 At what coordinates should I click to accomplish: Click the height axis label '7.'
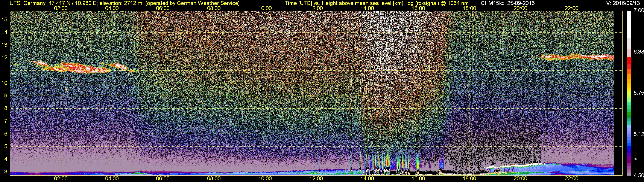coord(6,121)
